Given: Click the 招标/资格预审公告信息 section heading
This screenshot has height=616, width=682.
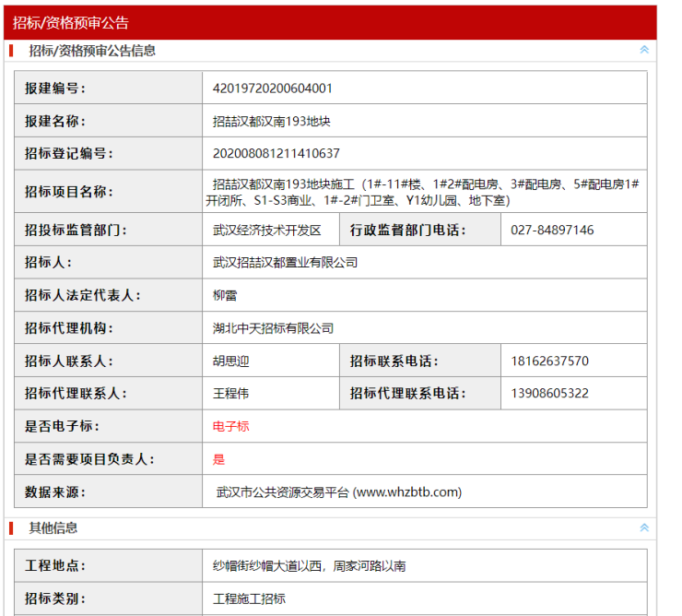Looking at the screenshot, I should coord(92,51).
